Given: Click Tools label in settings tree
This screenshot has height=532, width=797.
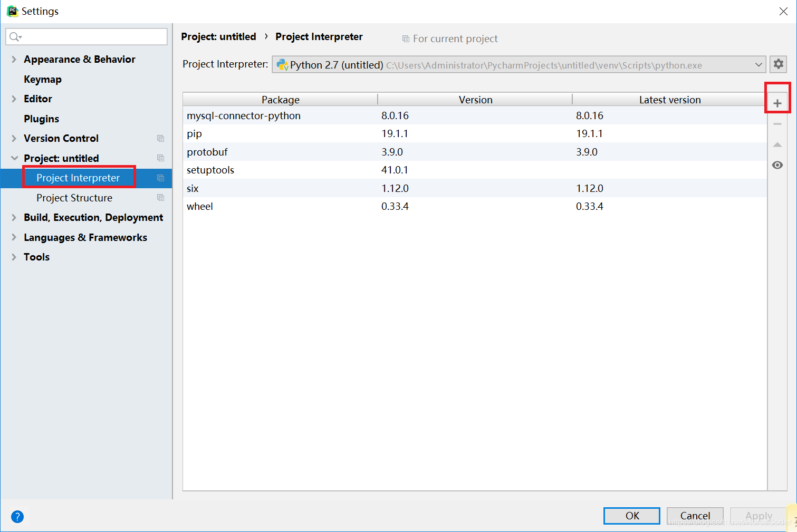Looking at the screenshot, I should [36, 257].
